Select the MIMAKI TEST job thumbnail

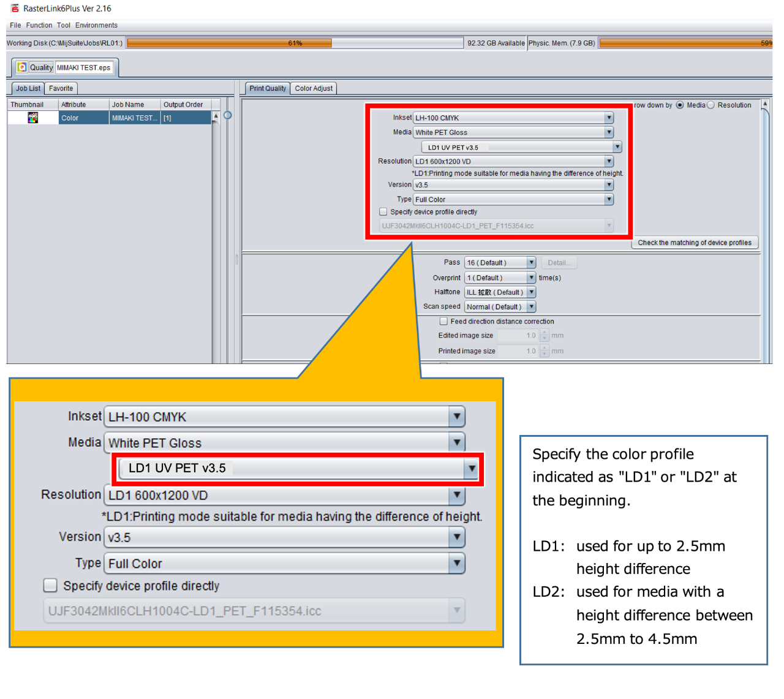coord(33,118)
